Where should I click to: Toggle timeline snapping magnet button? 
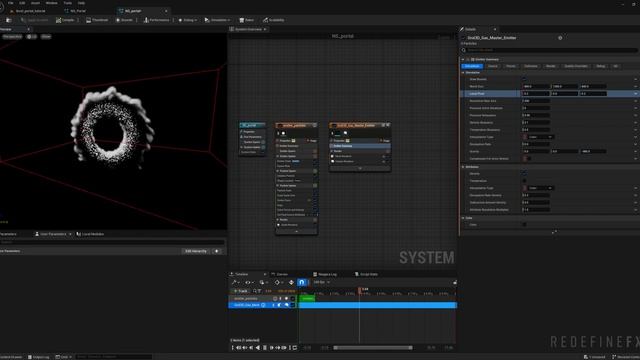[302, 282]
